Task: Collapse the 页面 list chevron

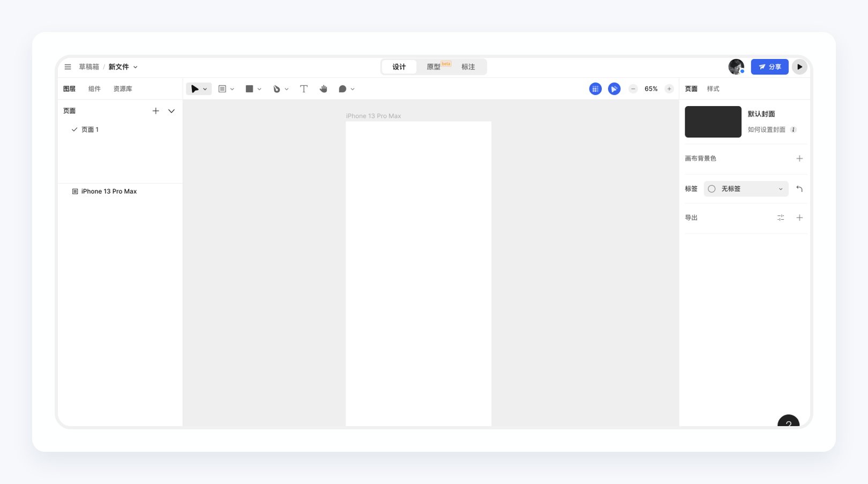Action: click(x=171, y=111)
